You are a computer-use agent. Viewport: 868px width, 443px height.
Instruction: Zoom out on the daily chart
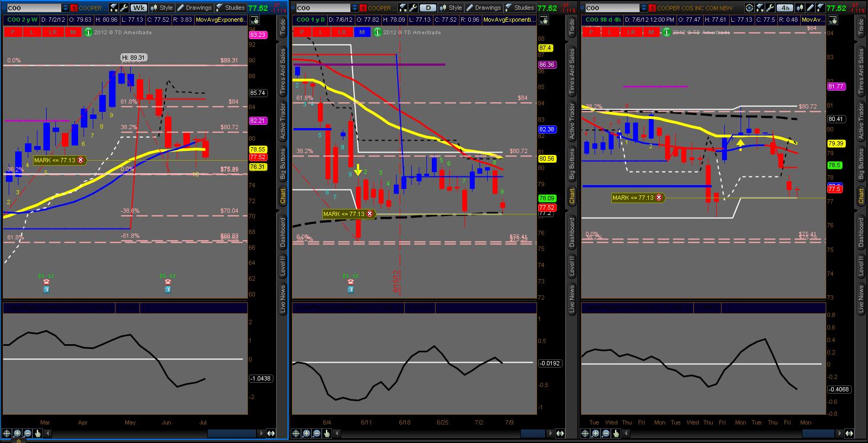point(317,433)
